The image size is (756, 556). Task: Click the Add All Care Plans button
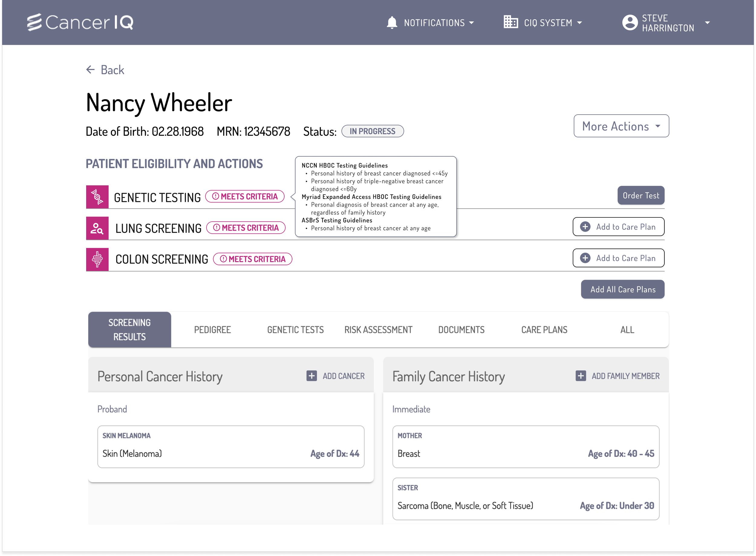(622, 289)
